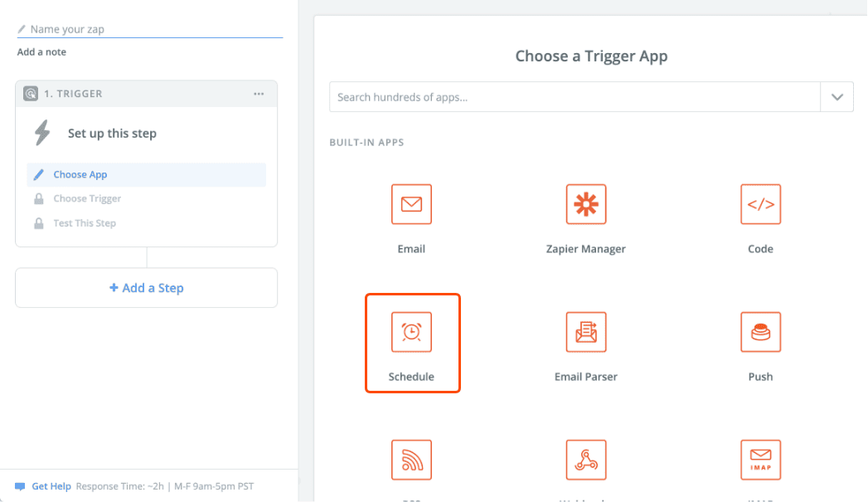Open the Choose App step

click(80, 175)
